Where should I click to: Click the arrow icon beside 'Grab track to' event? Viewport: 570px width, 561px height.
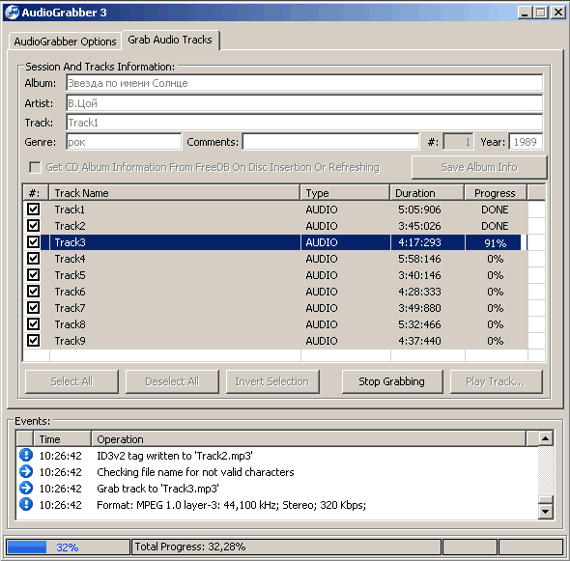click(x=26, y=488)
